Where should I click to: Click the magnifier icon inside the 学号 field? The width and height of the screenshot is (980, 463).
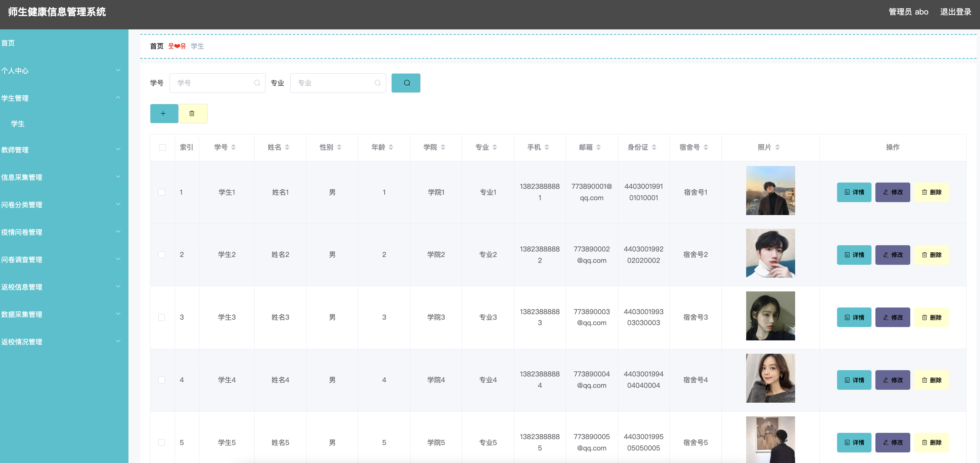pos(257,83)
